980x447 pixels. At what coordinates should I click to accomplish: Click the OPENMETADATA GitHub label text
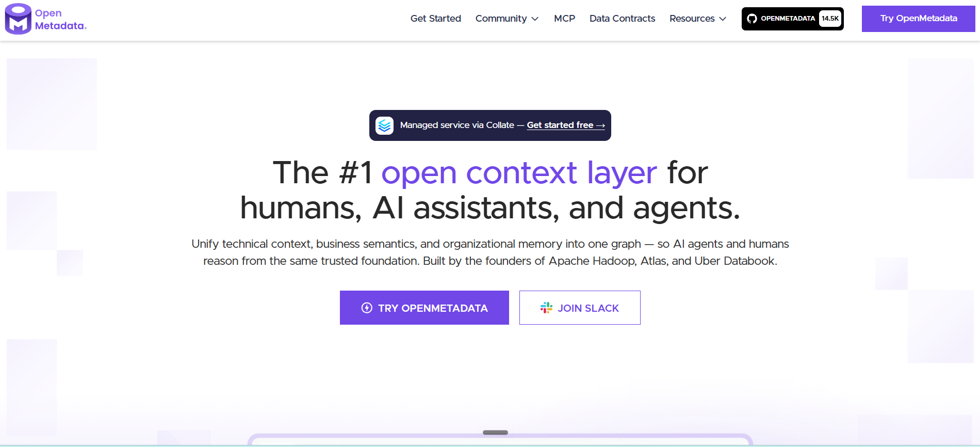(x=788, y=19)
